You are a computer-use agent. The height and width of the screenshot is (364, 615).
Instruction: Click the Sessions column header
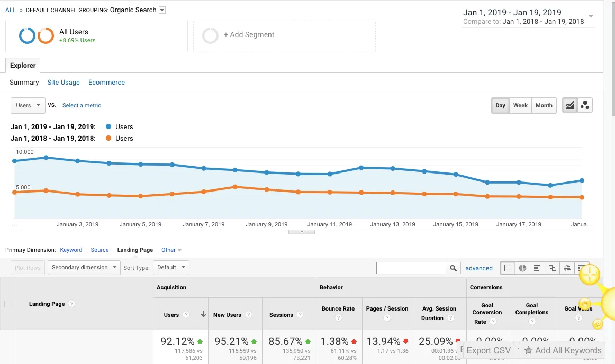[281, 315]
